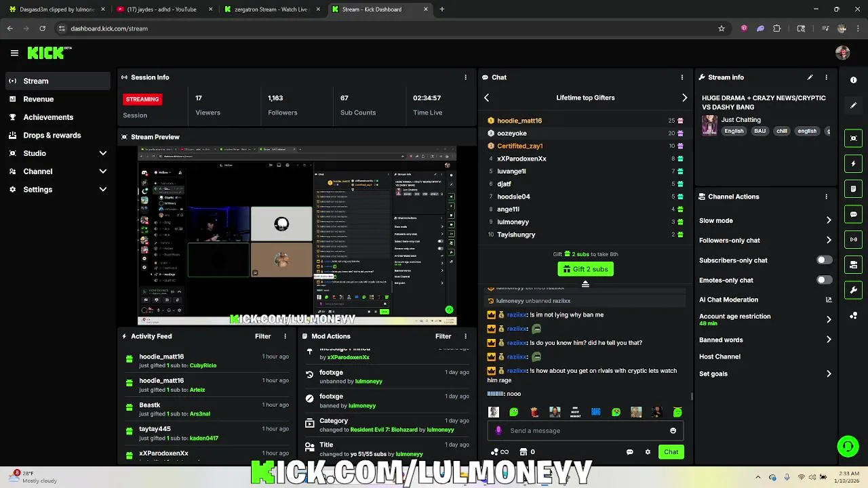This screenshot has height=488, width=868.
Task: Toggle the lightning bolt widget sidebar icon
Action: pyautogui.click(x=854, y=163)
